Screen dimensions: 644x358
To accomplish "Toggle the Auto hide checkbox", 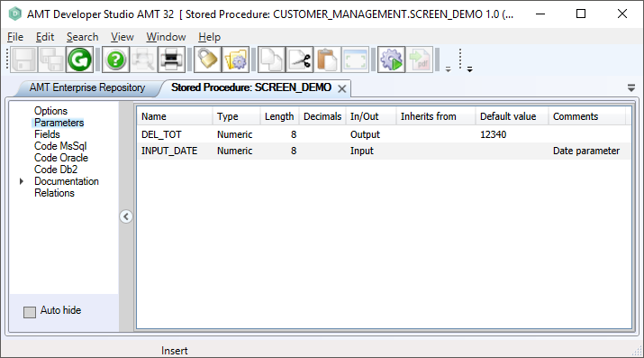I will click(30, 312).
